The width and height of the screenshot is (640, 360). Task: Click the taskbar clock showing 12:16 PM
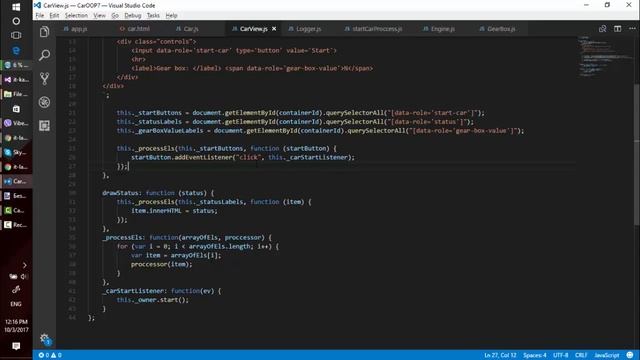16,326
